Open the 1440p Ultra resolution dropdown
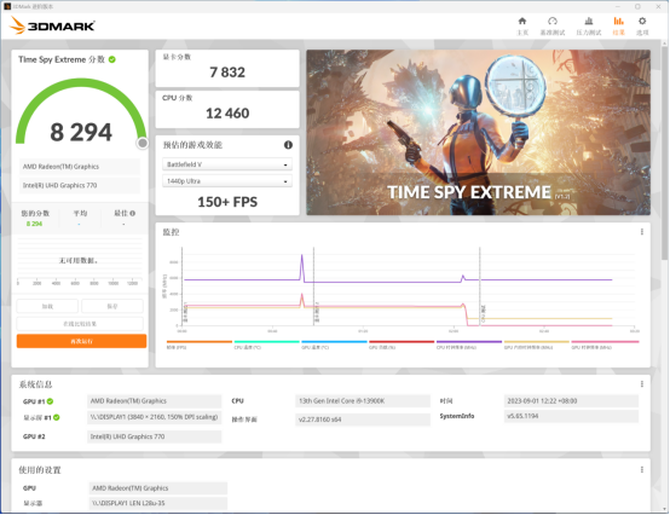 point(227,181)
